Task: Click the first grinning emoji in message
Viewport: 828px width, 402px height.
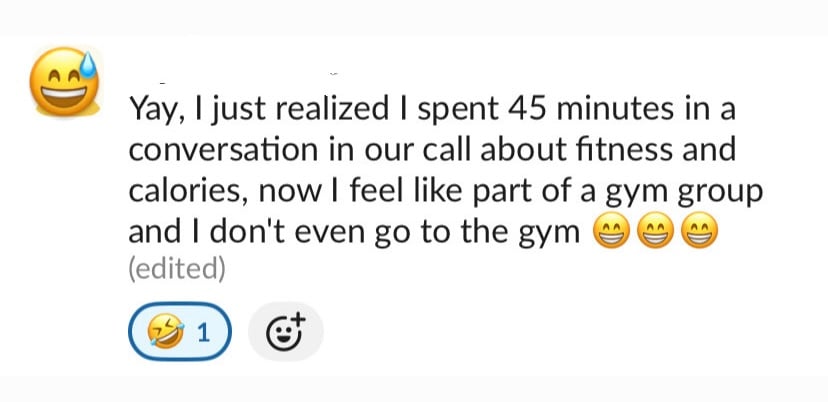Action: pyautogui.click(x=612, y=233)
